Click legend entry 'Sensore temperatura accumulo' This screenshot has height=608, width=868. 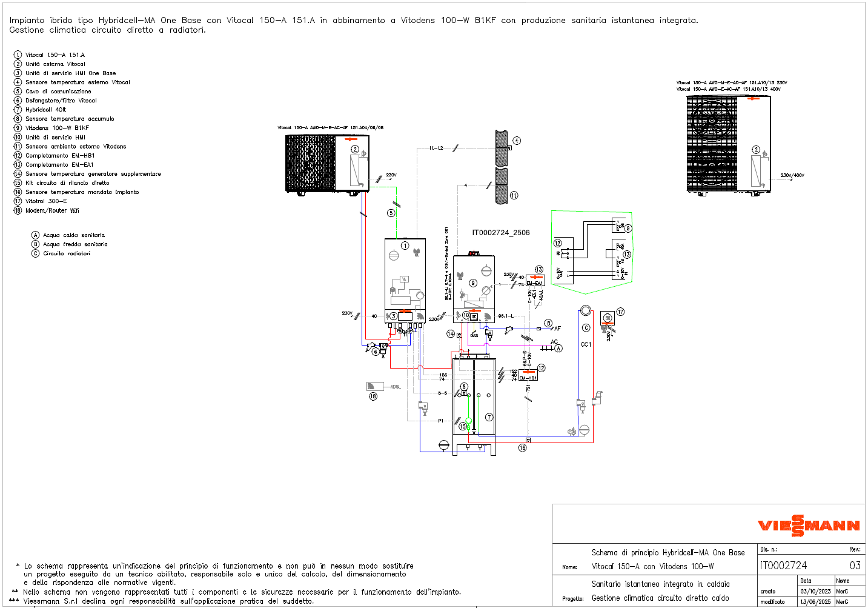[70, 119]
